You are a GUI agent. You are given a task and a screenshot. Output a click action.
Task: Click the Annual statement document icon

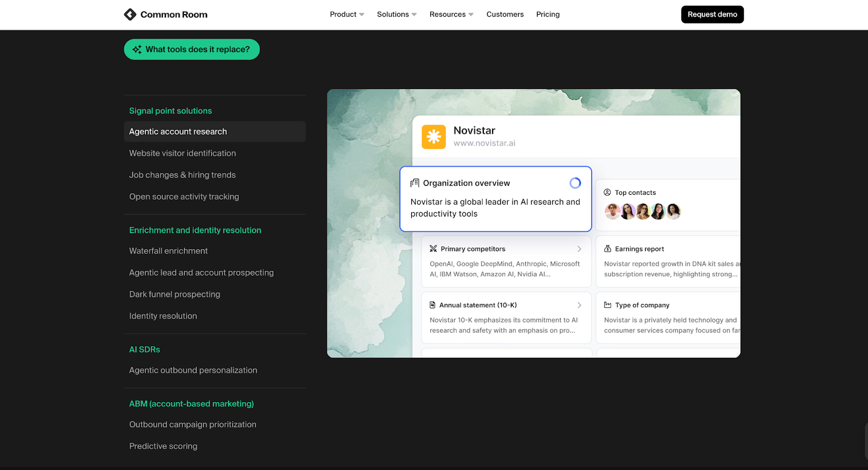pos(432,305)
